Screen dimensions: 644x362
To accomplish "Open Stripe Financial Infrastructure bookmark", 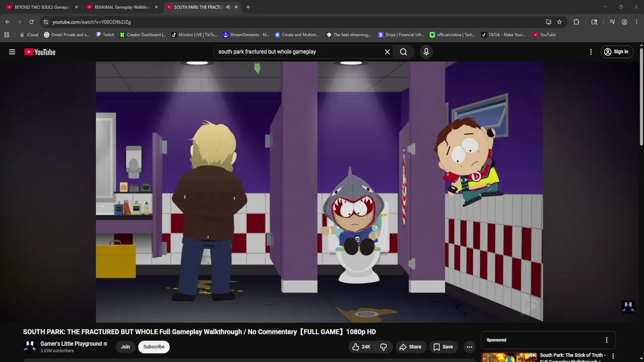I will click(x=401, y=35).
